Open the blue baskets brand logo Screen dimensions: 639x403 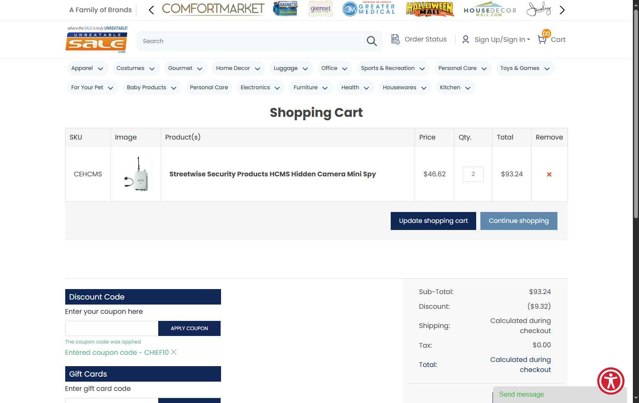tap(285, 9)
